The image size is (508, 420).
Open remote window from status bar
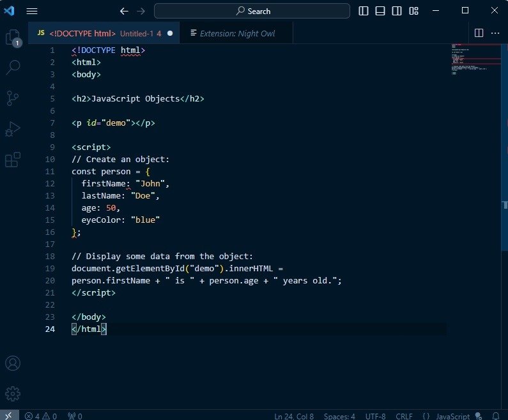coord(9,416)
